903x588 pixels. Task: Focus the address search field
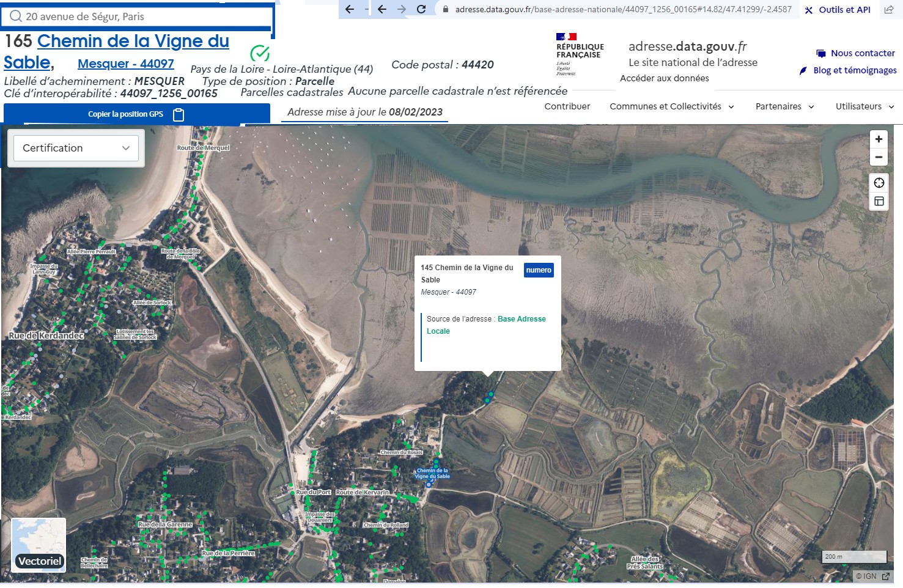click(137, 17)
